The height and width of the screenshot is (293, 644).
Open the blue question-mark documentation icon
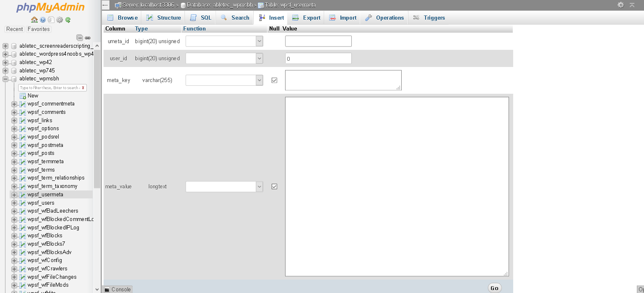(x=43, y=20)
